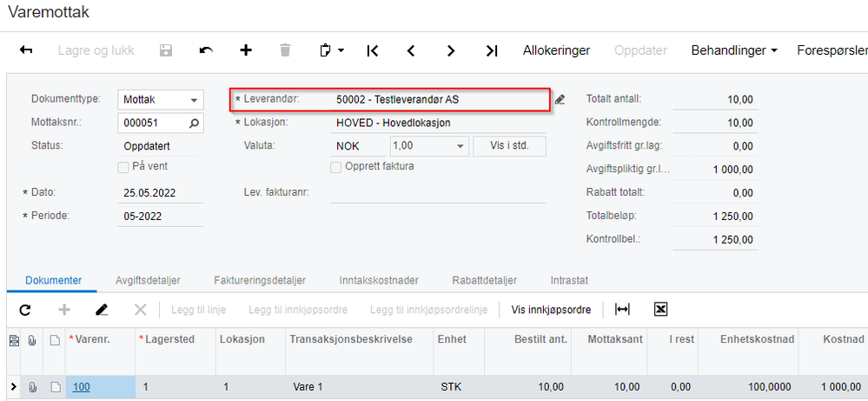Click the attachment paperclip on row 100
This screenshot has height=401, width=868.
pos(32,387)
